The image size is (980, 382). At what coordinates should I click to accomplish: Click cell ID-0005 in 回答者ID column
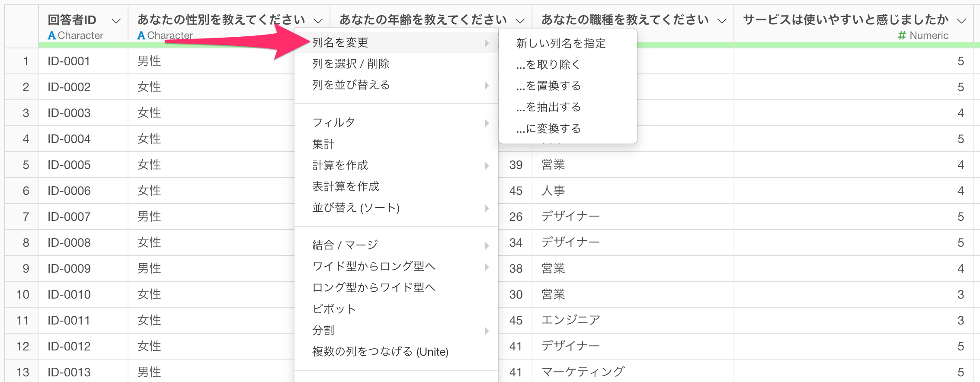click(x=69, y=165)
